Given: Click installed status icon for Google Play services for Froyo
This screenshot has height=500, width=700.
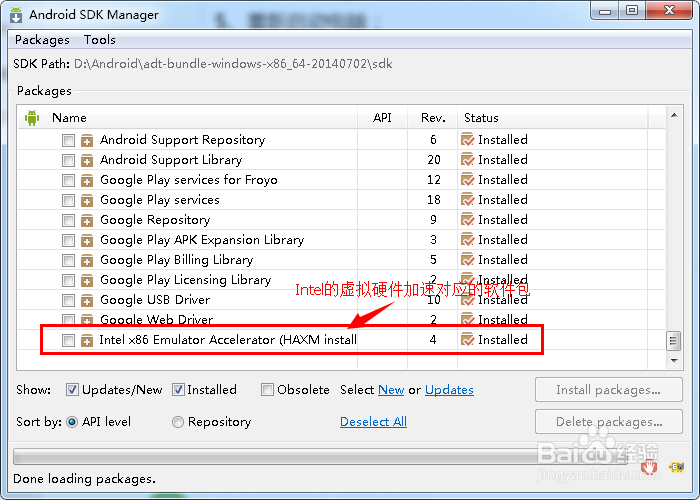Looking at the screenshot, I should 467,180.
